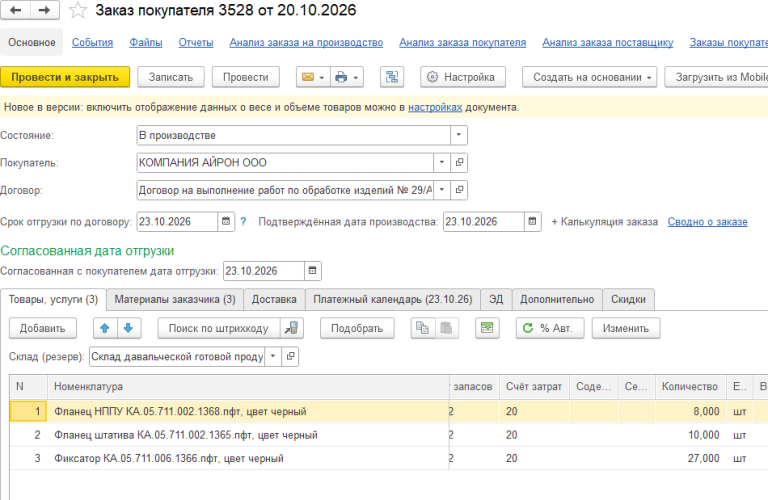Open calendar for Подтверждённая дата производства
Screen dimensions: 768x500
pyautogui.click(x=532, y=221)
